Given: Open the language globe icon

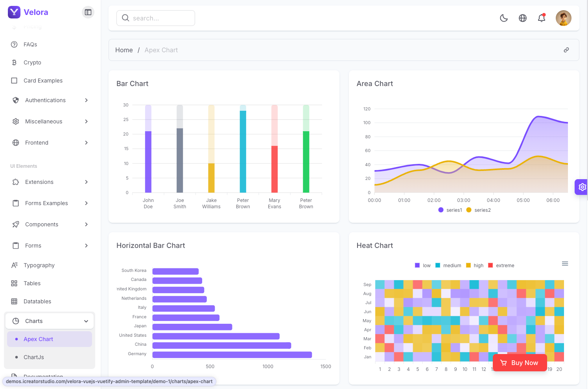Looking at the screenshot, I should click(x=522, y=18).
